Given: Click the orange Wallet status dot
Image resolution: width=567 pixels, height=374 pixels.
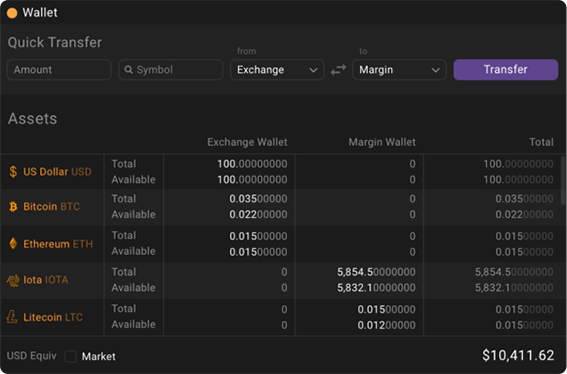Looking at the screenshot, I should (12, 13).
